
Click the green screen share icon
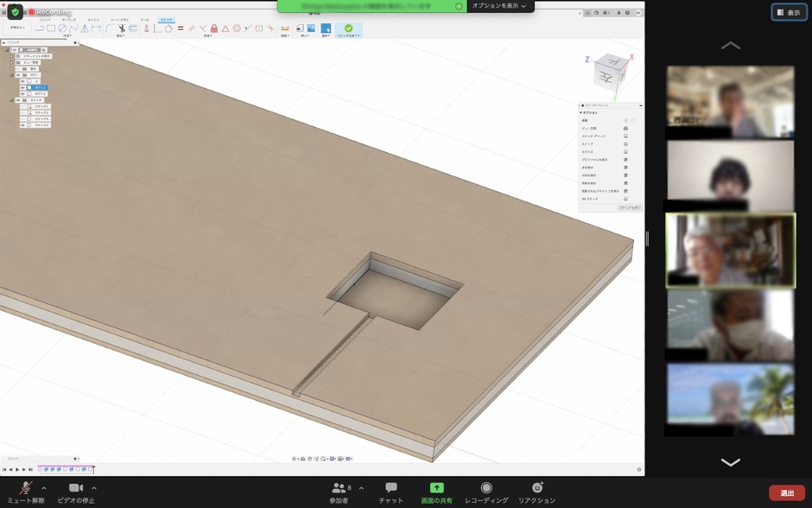pos(436,489)
